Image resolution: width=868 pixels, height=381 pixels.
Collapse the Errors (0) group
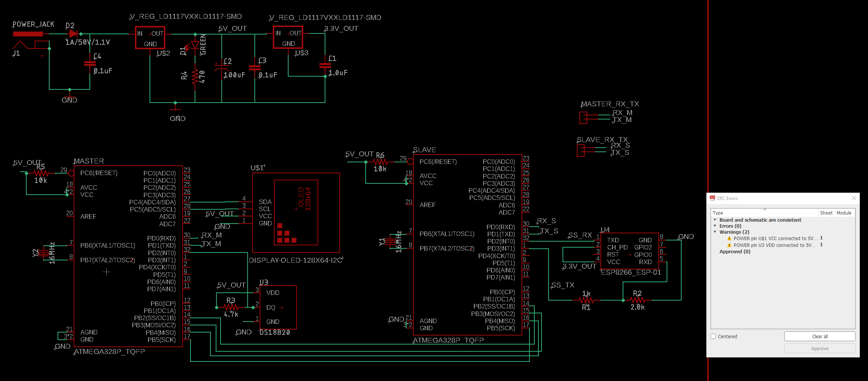[715, 226]
